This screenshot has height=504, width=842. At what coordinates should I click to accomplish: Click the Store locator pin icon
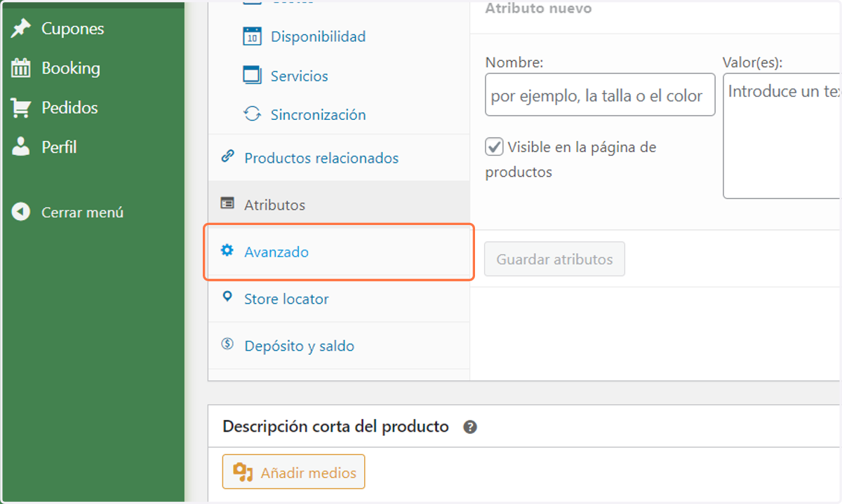click(x=227, y=297)
